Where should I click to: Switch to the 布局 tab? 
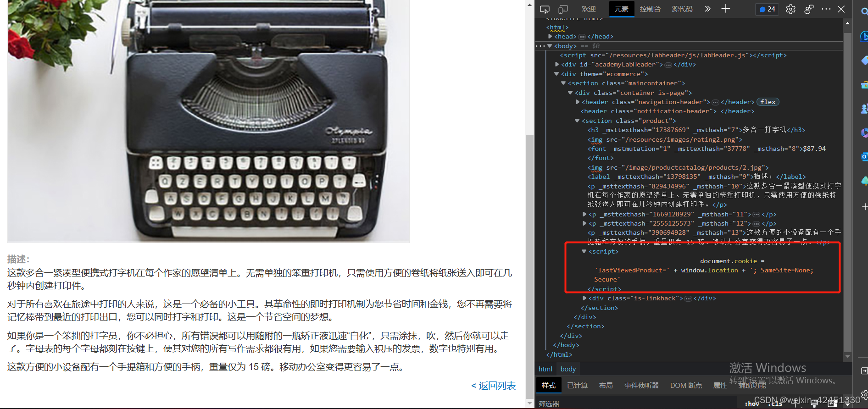[606, 386]
